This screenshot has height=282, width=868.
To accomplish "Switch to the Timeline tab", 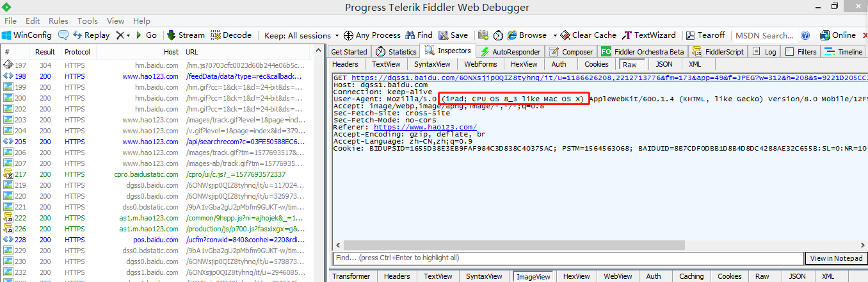I will (844, 52).
